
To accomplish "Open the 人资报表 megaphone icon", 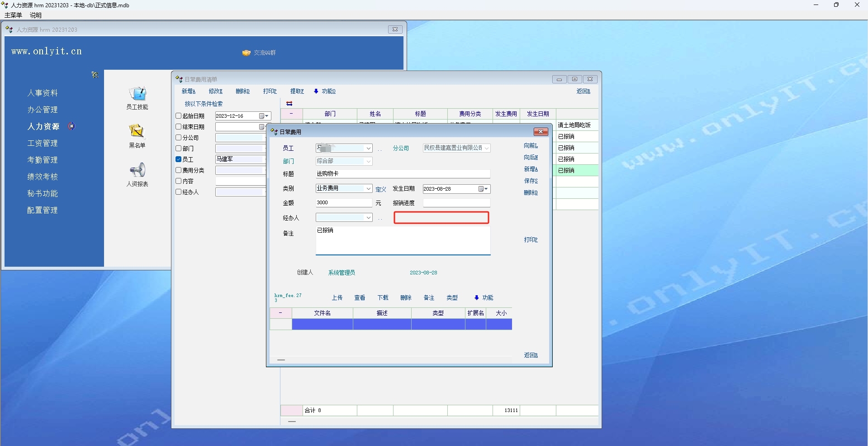I will pyautogui.click(x=138, y=170).
